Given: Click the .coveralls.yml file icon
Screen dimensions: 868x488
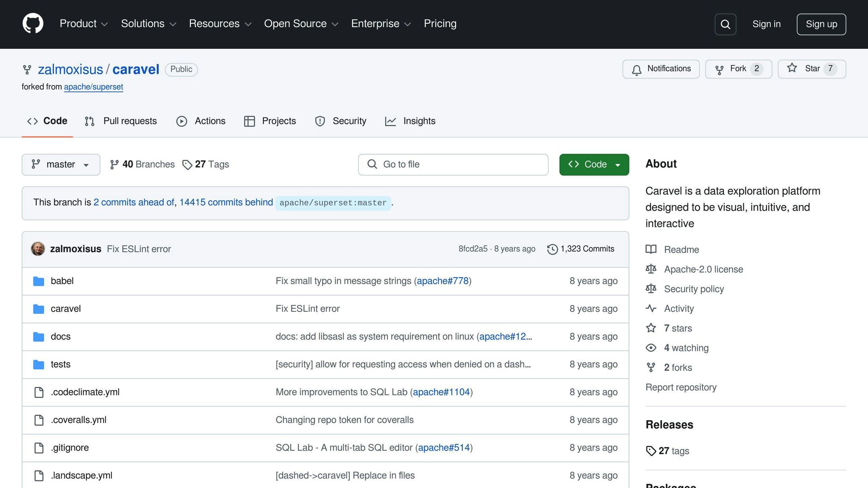Looking at the screenshot, I should coord(39,420).
